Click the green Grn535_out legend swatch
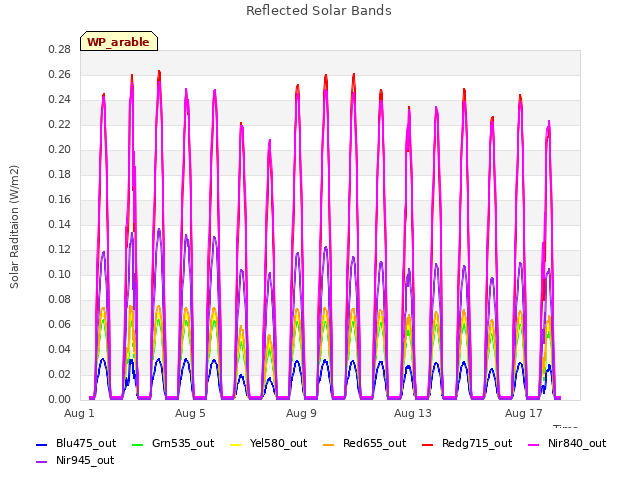The height and width of the screenshot is (480, 640). pyautogui.click(x=138, y=444)
